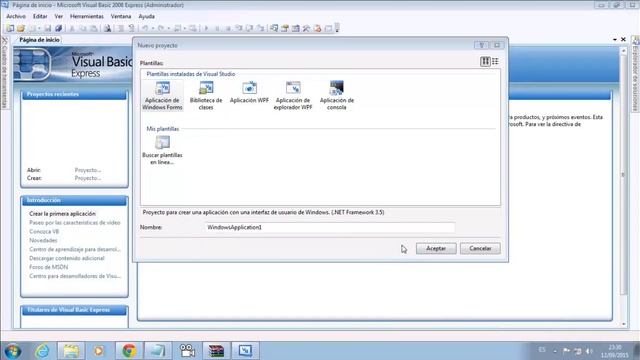Select the Biblioteca de clases template

[x=206, y=96]
